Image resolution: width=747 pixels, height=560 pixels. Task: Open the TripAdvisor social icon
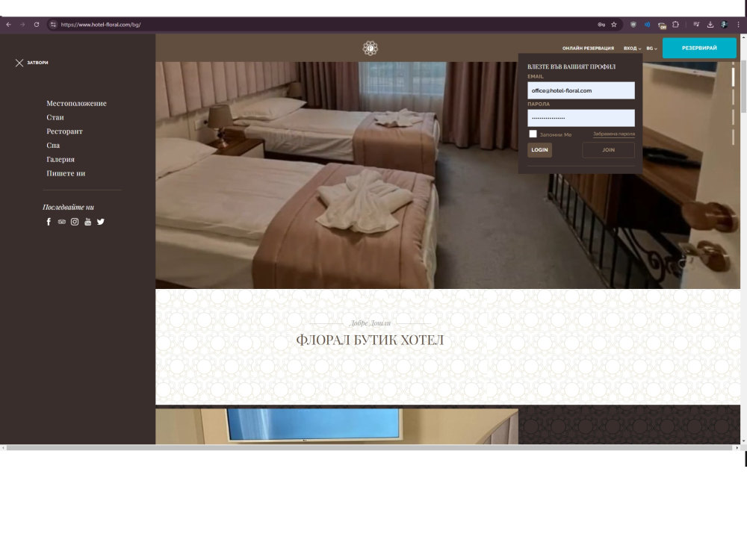point(61,222)
